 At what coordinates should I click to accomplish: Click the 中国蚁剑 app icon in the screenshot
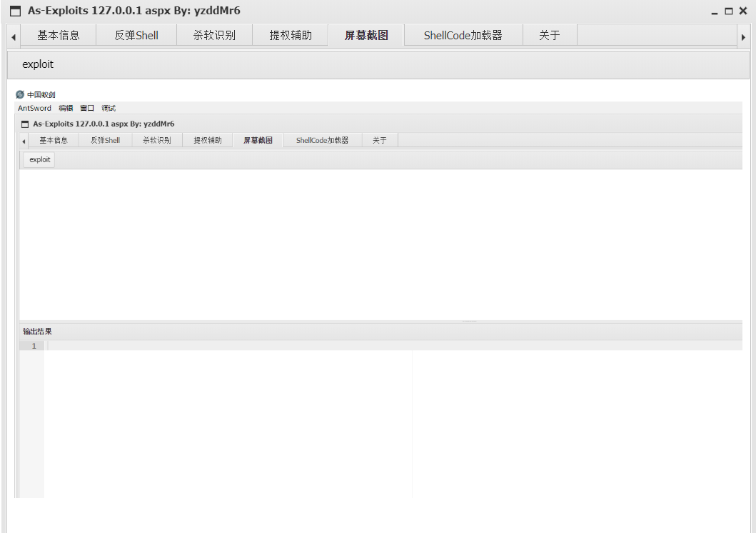point(20,94)
